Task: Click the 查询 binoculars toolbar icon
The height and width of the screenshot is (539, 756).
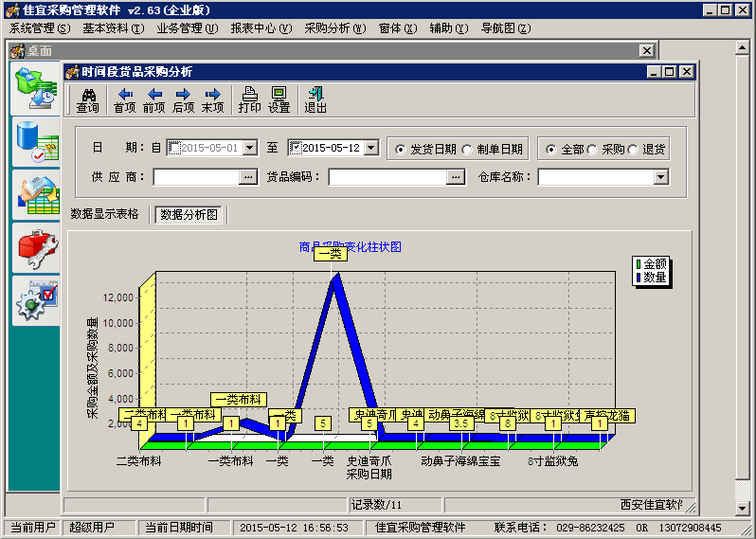Action: pyautogui.click(x=87, y=99)
